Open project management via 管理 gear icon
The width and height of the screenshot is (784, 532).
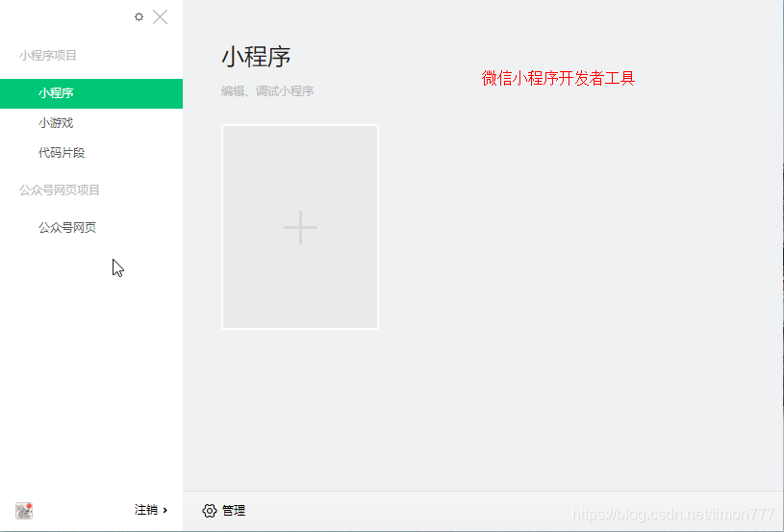[x=210, y=511]
